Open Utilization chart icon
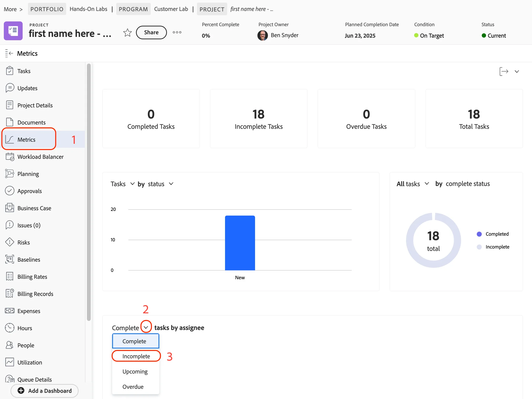This screenshot has height=399, width=532. [10, 362]
